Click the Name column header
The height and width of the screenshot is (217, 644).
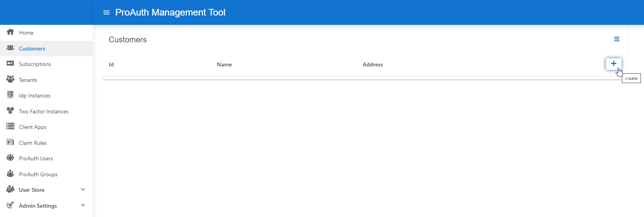point(224,64)
